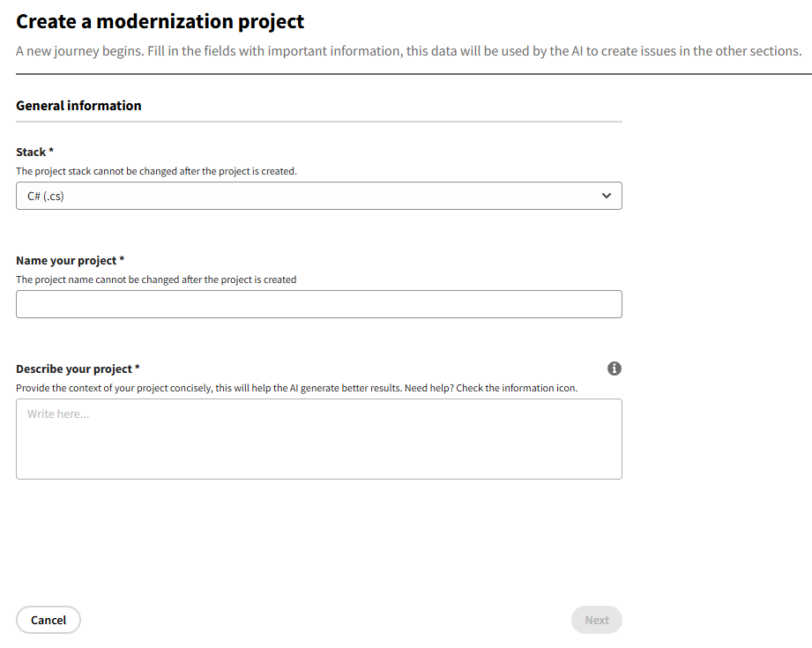Click the "Need help? Check the information icon" text
812x648 pixels.
491,388
